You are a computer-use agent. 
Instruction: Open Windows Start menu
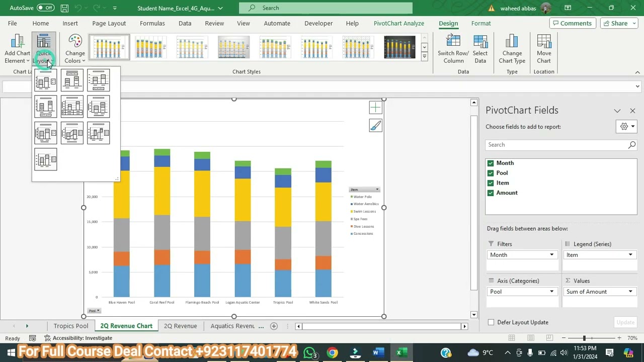[11, 352]
